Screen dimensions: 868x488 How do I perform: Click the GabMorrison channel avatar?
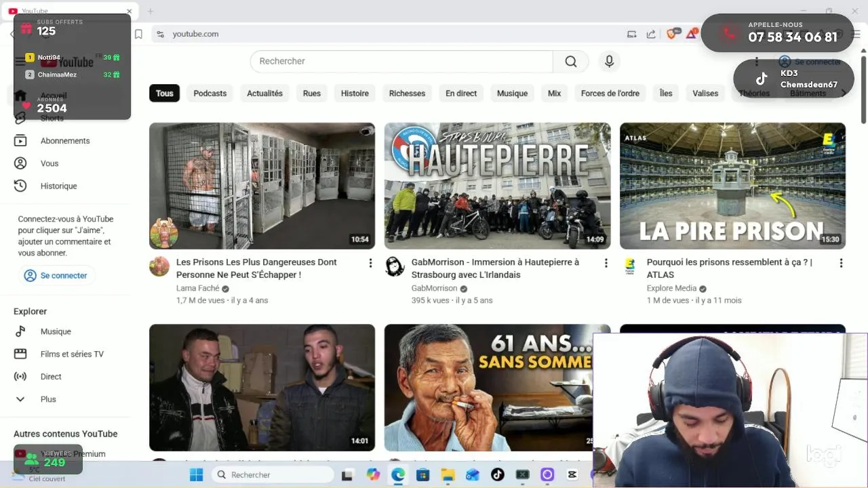pos(395,266)
